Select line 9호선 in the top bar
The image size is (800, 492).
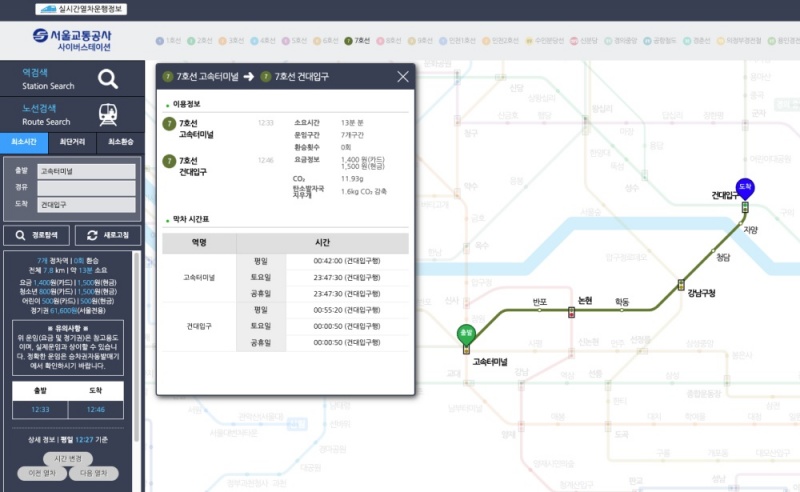click(420, 41)
